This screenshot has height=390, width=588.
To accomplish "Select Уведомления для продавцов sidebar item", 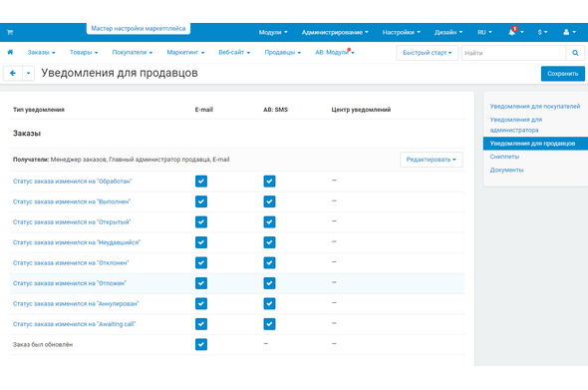I will tap(535, 144).
